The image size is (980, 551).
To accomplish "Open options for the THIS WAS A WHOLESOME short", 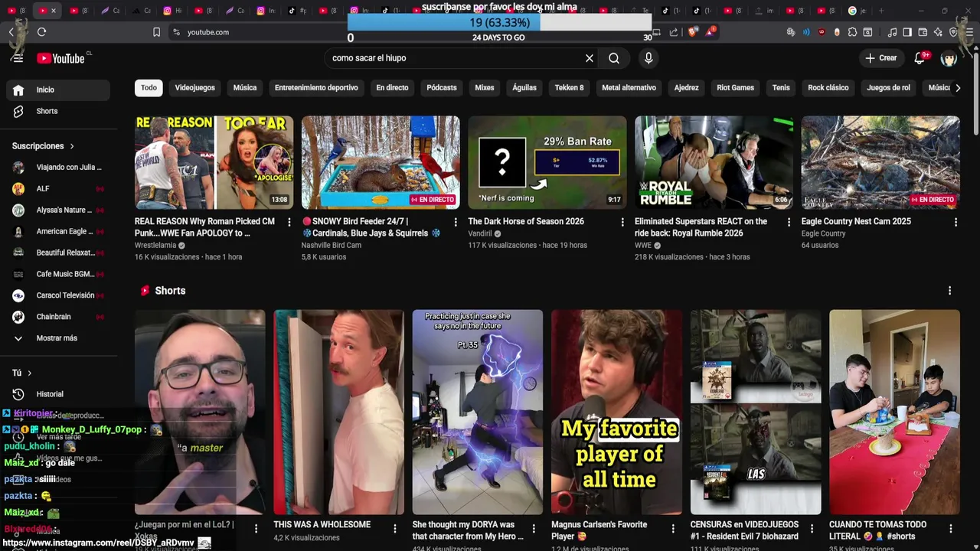I will tap(395, 529).
